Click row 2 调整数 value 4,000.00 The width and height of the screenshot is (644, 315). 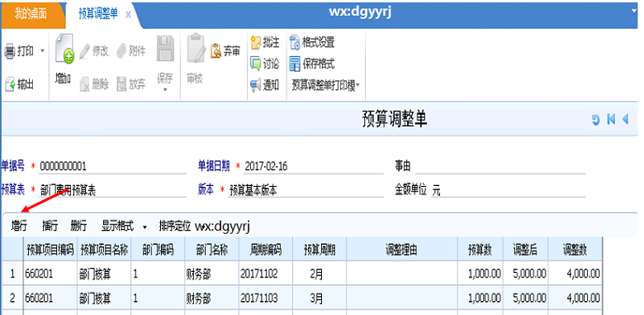(575, 298)
